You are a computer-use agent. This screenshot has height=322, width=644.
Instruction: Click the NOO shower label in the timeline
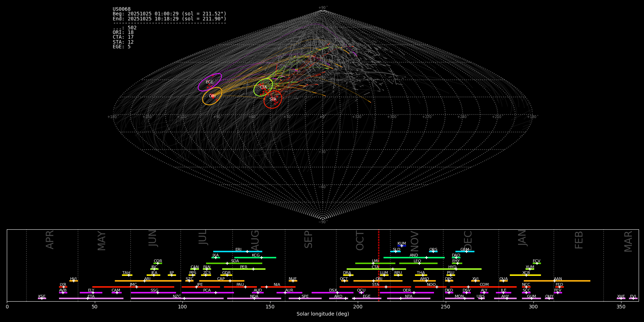[431, 285]
